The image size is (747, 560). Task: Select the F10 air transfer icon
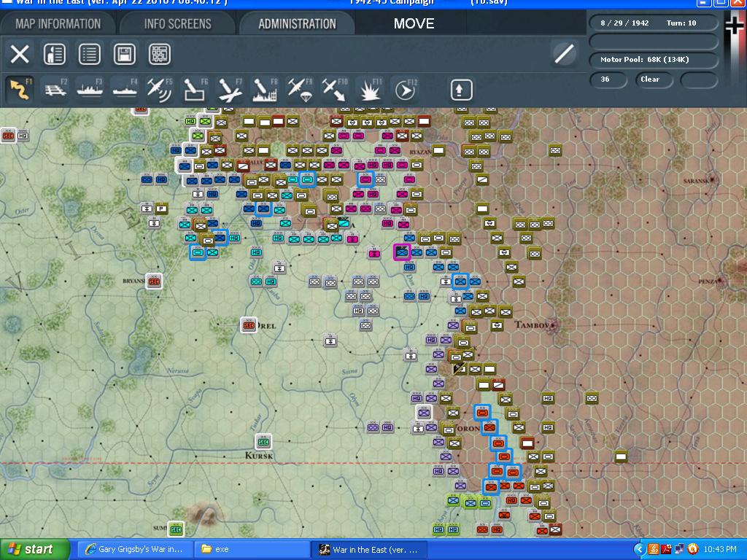[334, 90]
